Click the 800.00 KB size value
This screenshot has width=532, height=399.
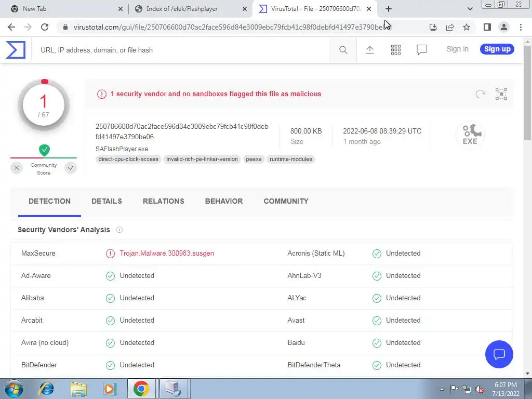(306, 131)
